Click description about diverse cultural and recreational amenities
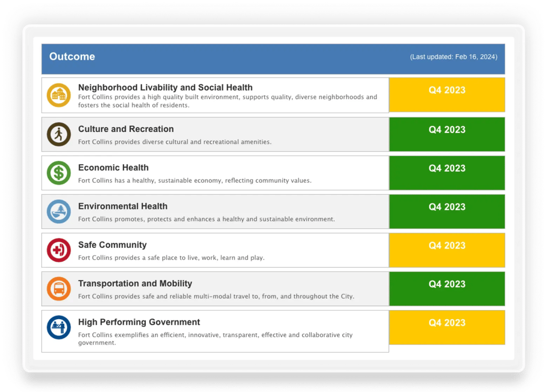 click(x=175, y=142)
